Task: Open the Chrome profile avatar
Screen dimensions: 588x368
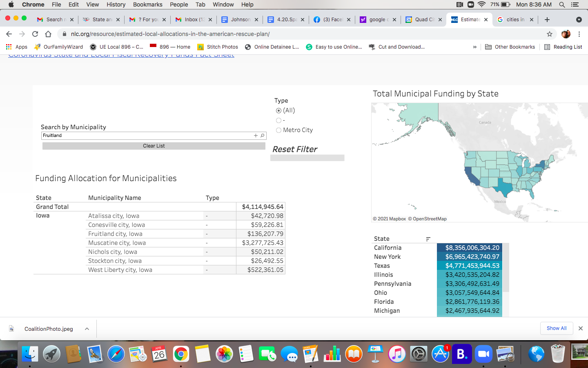Action: point(566,34)
